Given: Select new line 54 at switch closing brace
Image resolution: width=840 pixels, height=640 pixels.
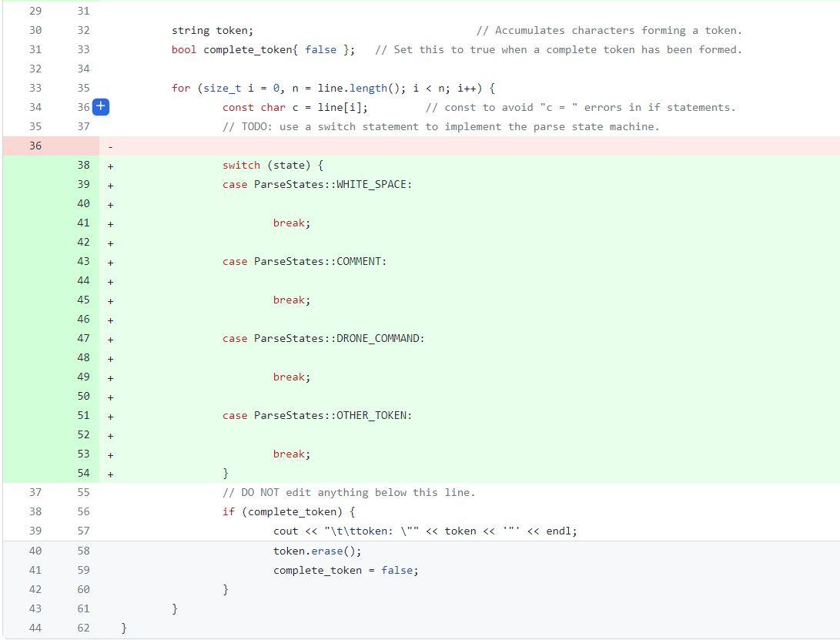Looking at the screenshot, I should click(83, 473).
